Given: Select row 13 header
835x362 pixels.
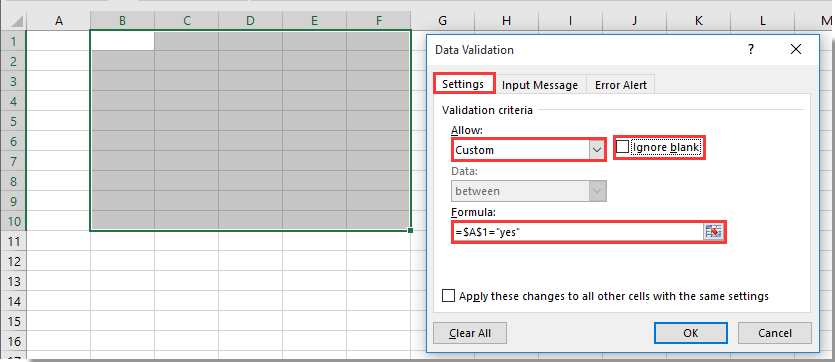Looking at the screenshot, I should tap(13, 281).
